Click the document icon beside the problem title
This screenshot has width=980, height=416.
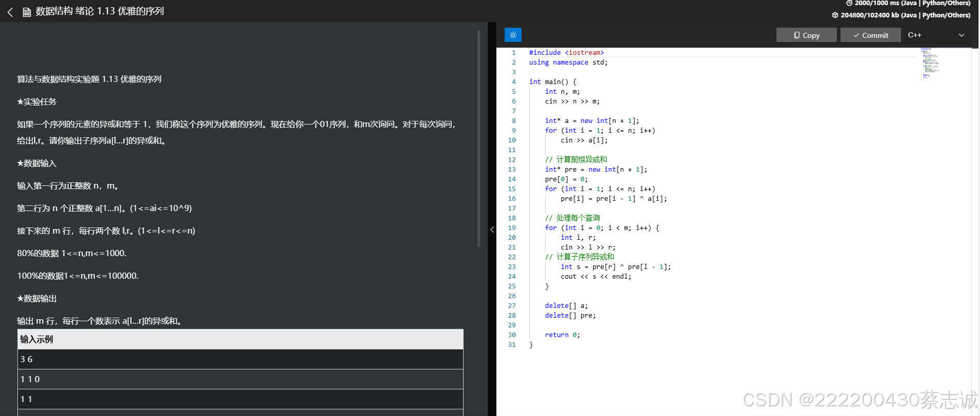click(x=27, y=12)
